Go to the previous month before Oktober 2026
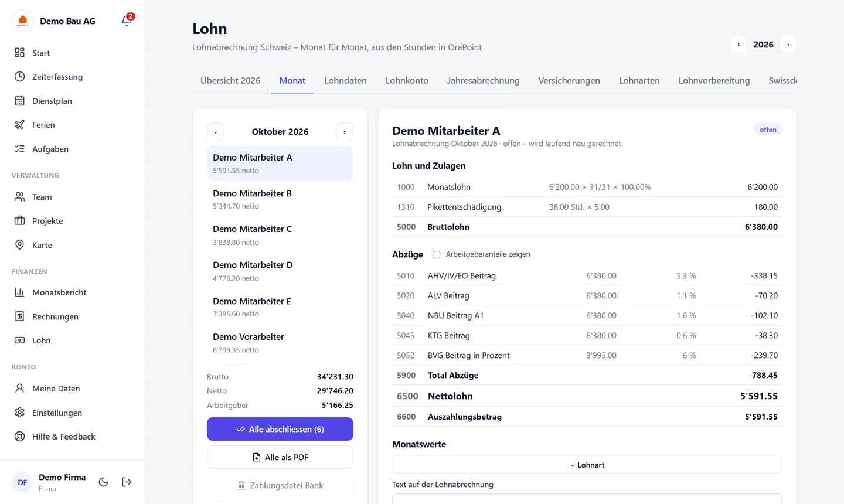This screenshot has height=504, width=844. pyautogui.click(x=216, y=132)
